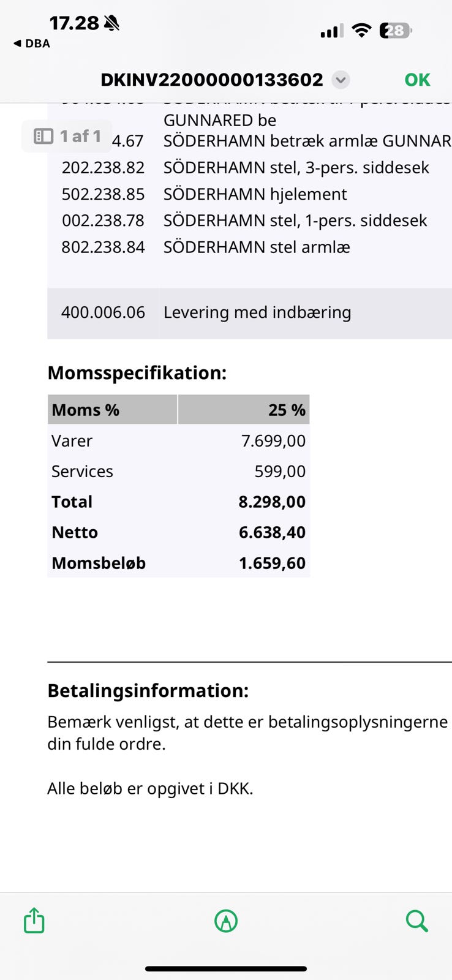Tap the share icon in bottom toolbar
The height and width of the screenshot is (980, 452).
34,920
